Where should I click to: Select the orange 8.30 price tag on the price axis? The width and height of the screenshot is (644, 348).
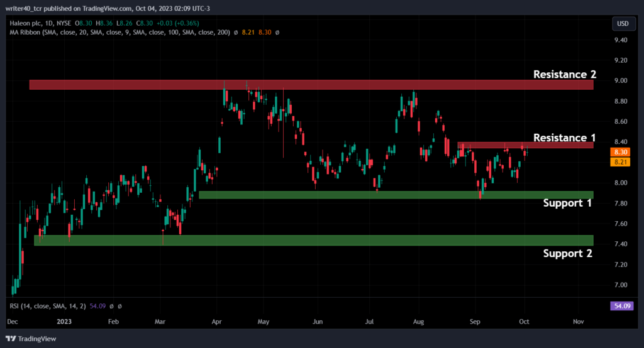click(620, 152)
